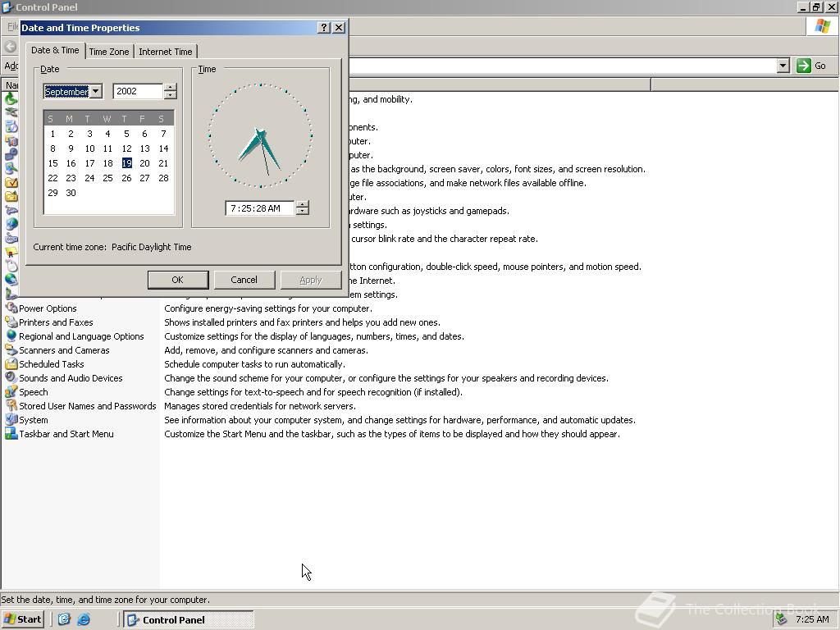840x630 pixels.
Task: Select day 25 in the calendar
Action: click(107, 178)
